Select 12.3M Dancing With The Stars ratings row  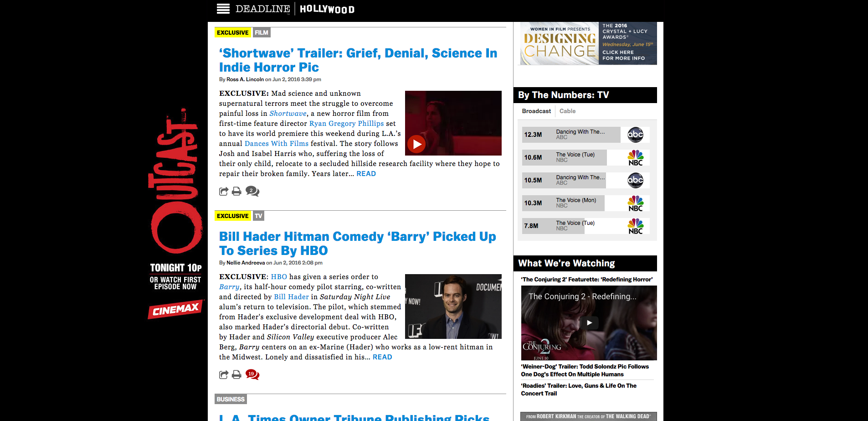586,135
